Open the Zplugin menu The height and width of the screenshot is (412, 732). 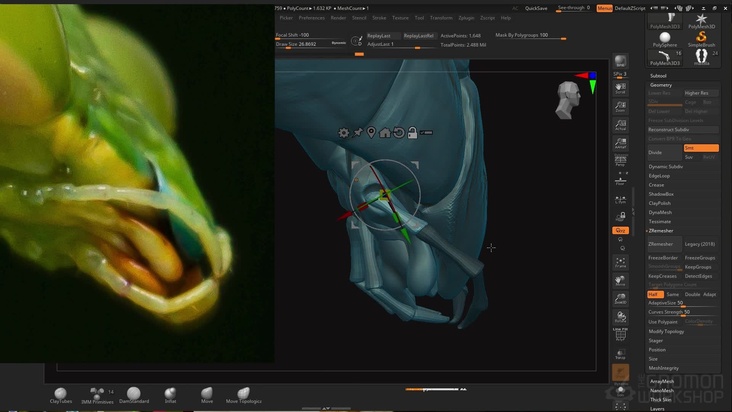click(x=467, y=18)
